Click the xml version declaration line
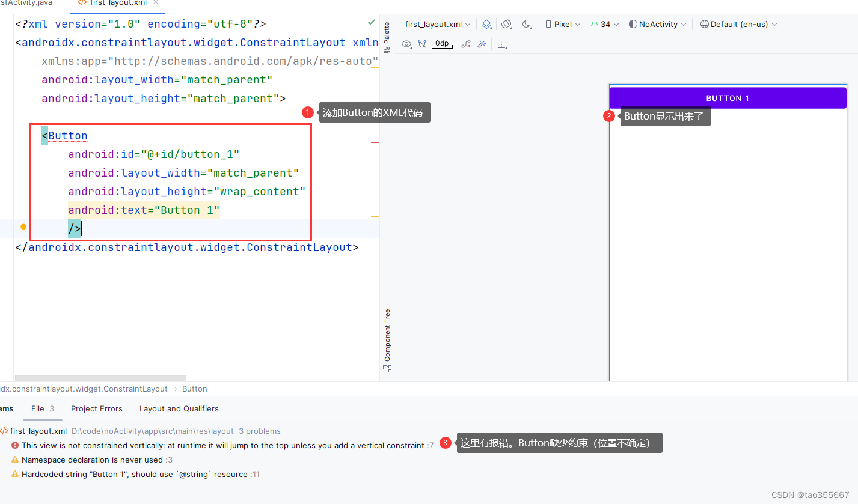The width and height of the screenshot is (858, 504). pyautogui.click(x=141, y=24)
